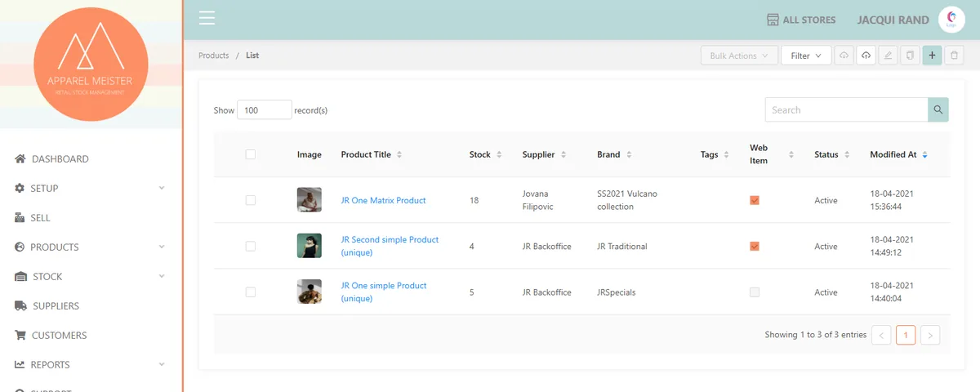This screenshot has width=980, height=392.
Task: Sort by Web Item column arrows
Action: coord(791,154)
